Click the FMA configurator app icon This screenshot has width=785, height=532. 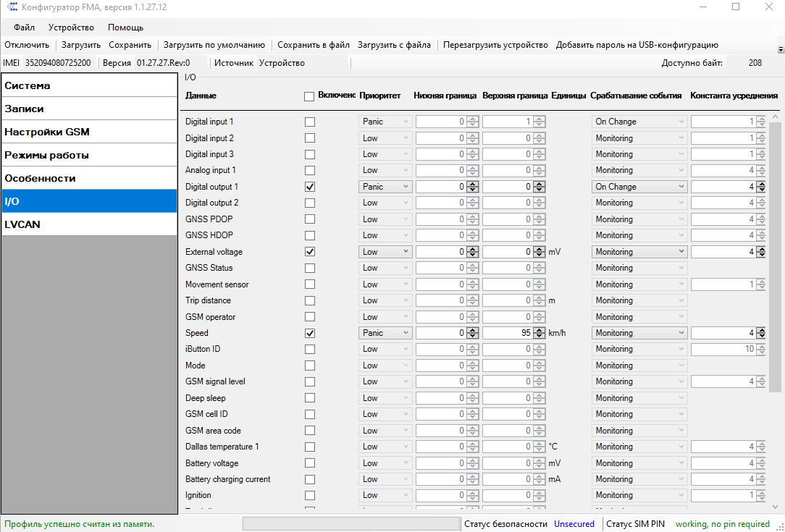click(11, 7)
